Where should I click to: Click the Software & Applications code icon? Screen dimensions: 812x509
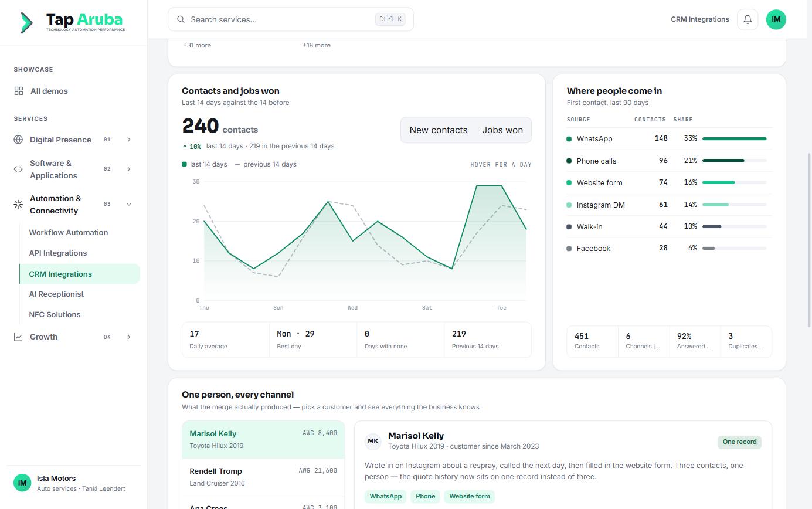[x=18, y=169]
